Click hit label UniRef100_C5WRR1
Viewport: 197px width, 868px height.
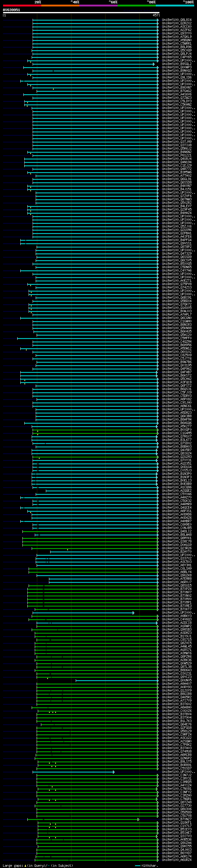176,43
